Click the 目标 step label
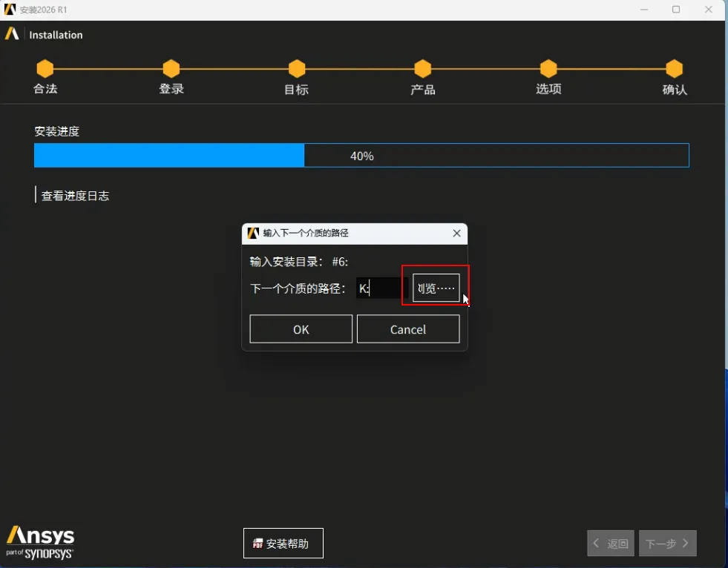Viewport: 728px width, 568px height. click(x=296, y=90)
